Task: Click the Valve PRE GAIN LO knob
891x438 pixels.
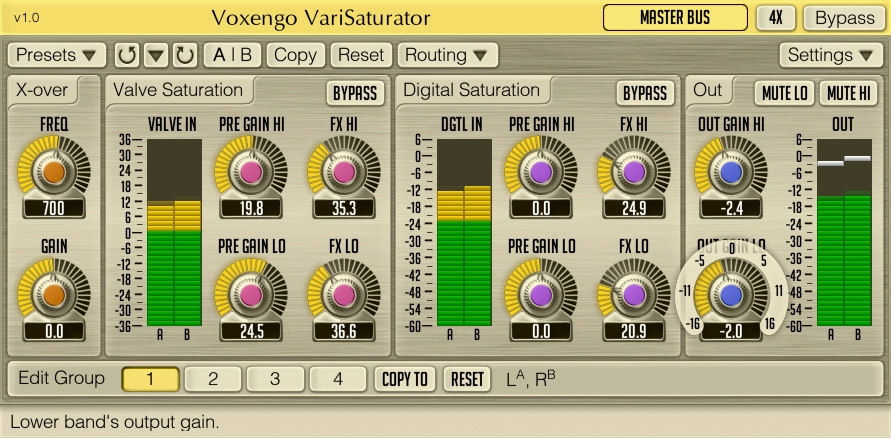Action: 251,295
